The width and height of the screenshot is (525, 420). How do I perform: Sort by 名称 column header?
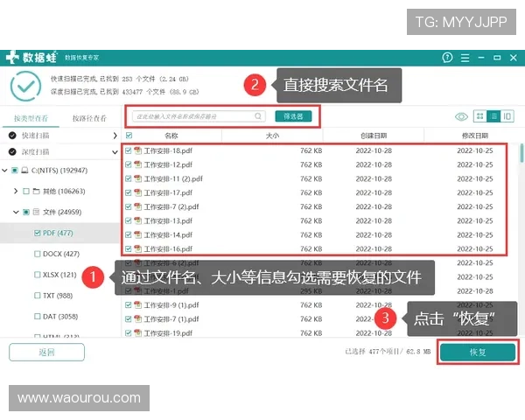(x=171, y=136)
